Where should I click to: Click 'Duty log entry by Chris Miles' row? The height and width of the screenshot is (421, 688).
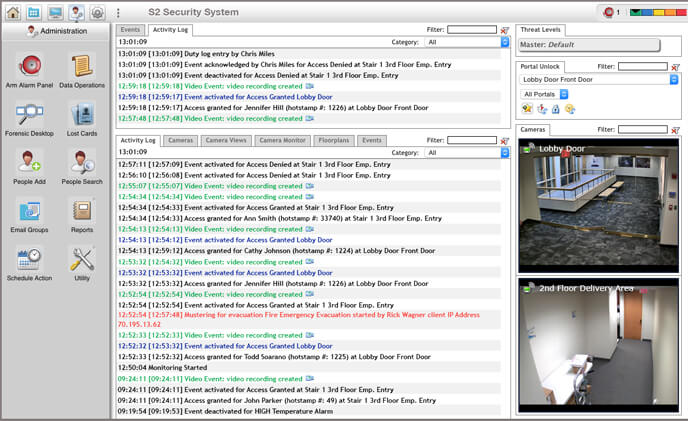[309, 54]
